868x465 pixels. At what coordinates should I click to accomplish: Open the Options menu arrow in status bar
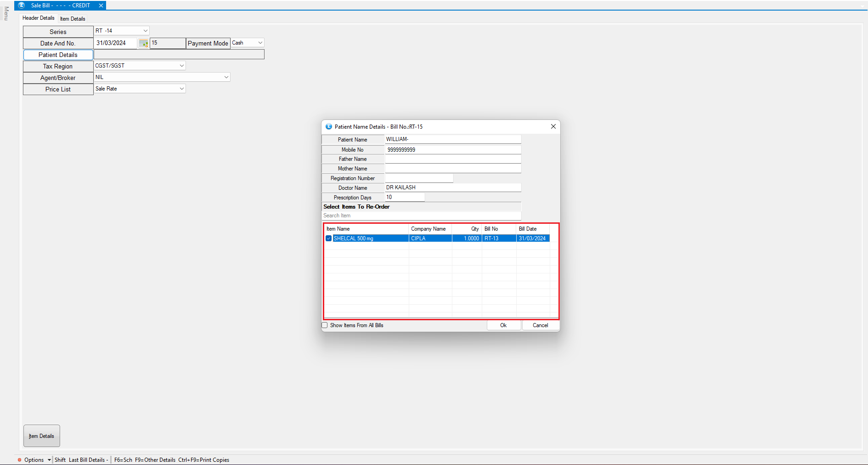coord(49,460)
